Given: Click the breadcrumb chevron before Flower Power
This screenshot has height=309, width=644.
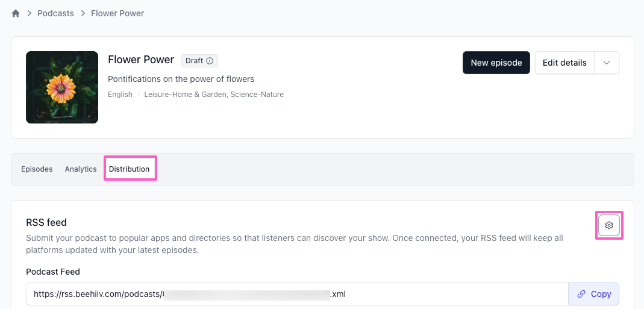Looking at the screenshot, I should 82,13.
